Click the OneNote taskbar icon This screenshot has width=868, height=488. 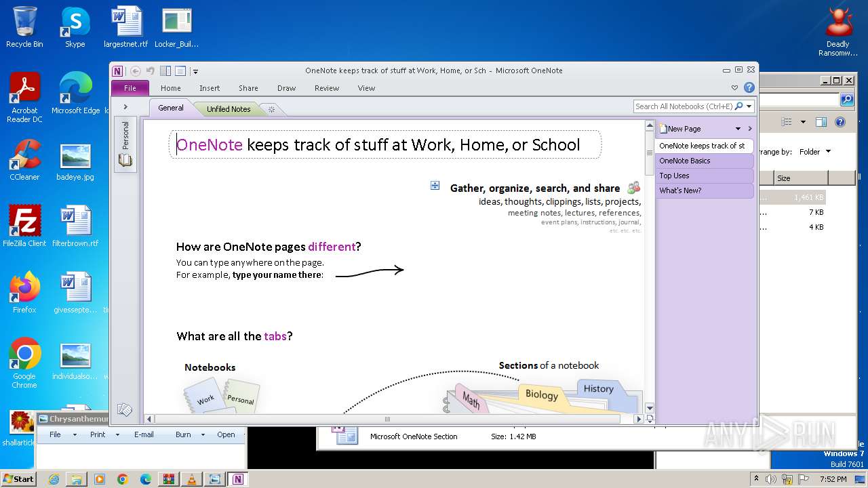click(238, 479)
